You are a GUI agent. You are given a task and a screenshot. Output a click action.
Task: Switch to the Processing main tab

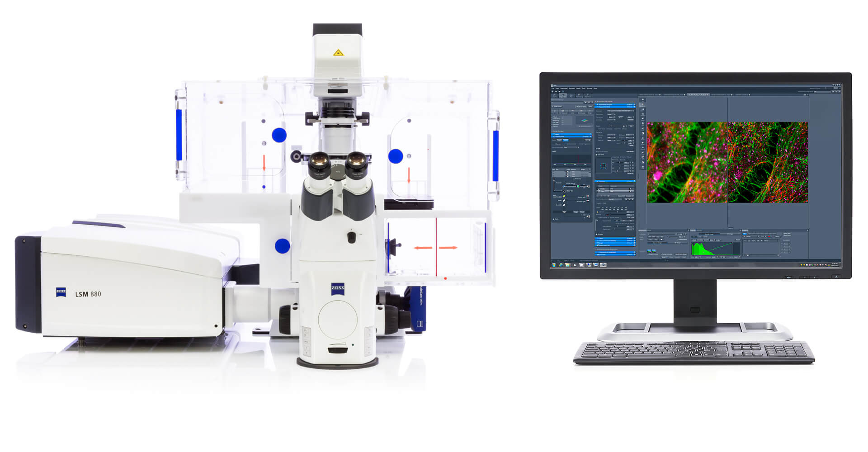(579, 96)
